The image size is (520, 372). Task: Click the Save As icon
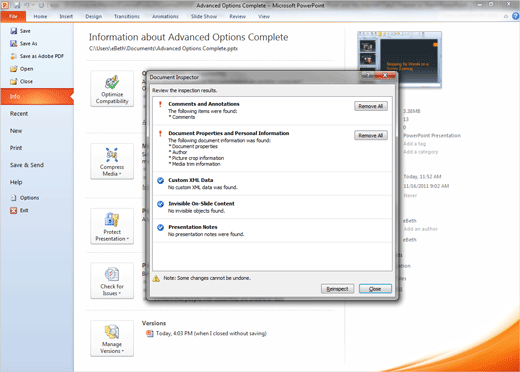pyautogui.click(x=14, y=44)
